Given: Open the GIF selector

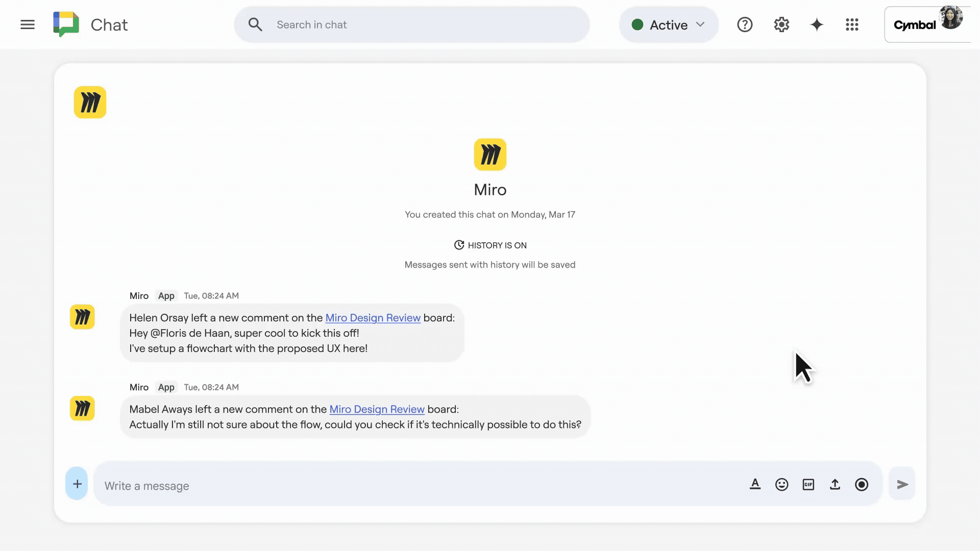Looking at the screenshot, I should click(x=808, y=484).
